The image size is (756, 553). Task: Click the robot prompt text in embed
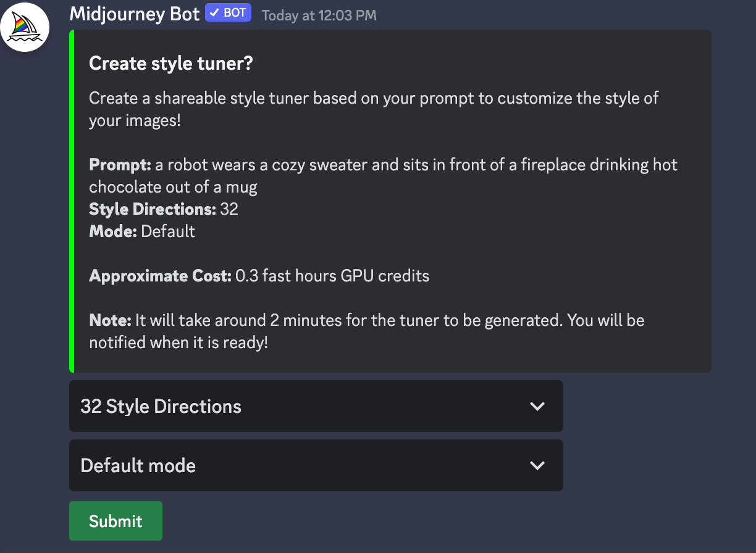click(x=383, y=176)
